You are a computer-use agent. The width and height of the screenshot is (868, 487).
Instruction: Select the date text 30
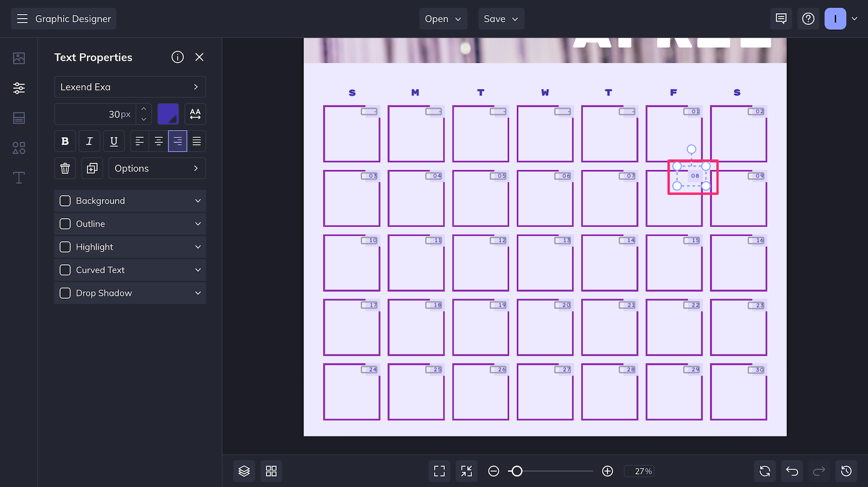point(760,369)
